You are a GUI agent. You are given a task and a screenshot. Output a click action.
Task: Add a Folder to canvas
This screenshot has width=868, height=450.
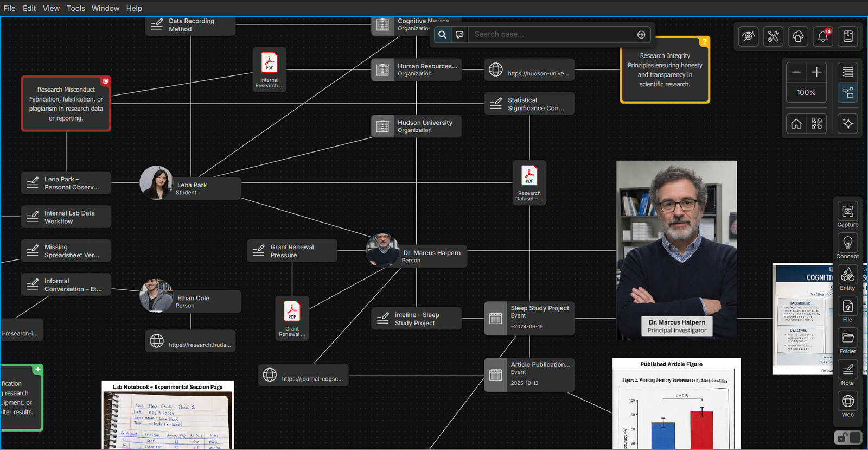[x=847, y=341]
